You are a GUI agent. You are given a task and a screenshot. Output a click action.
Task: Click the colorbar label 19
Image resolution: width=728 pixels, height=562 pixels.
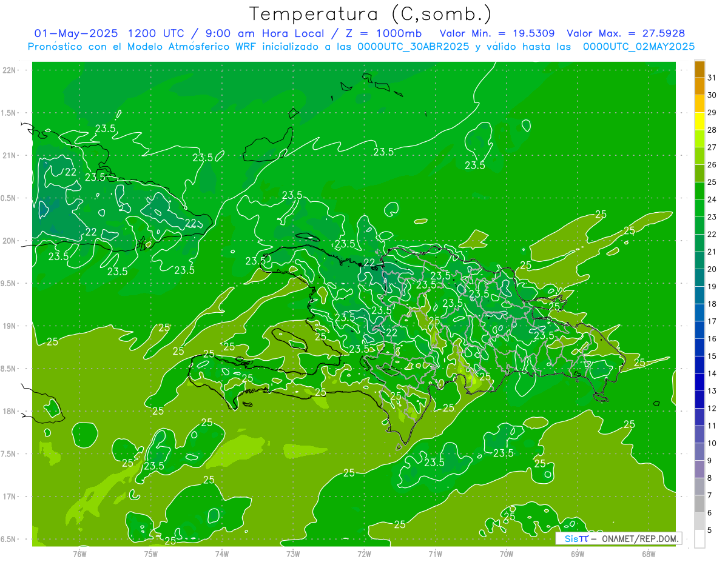tap(712, 286)
